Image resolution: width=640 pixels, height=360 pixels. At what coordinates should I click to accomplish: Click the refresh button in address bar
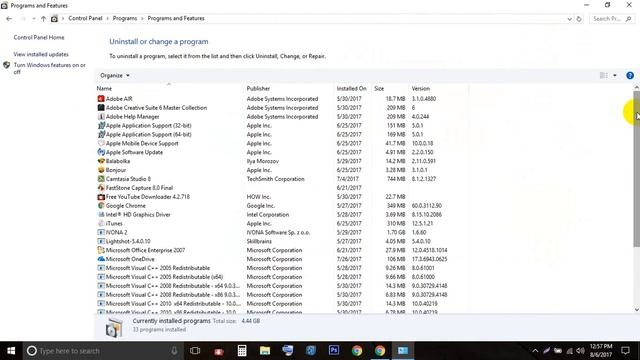579,19
